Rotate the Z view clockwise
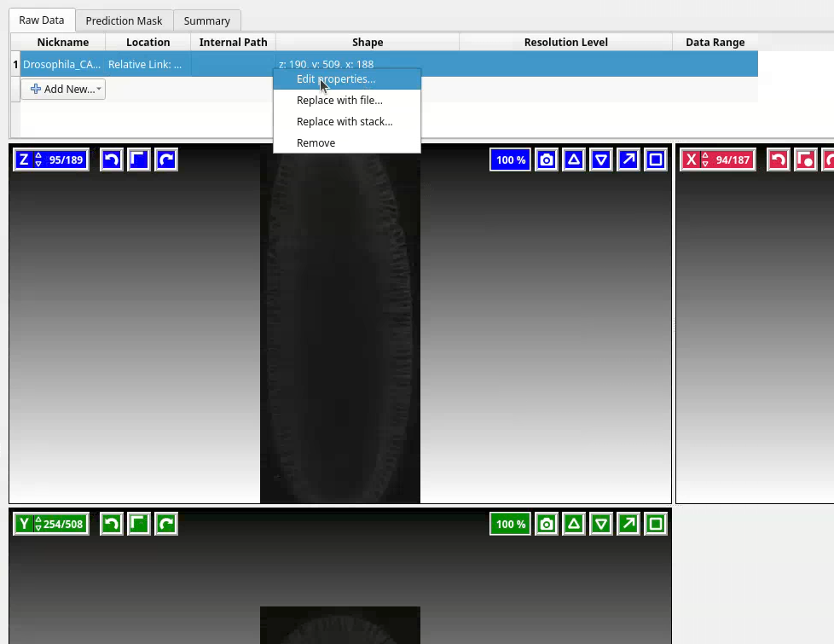 (x=166, y=160)
